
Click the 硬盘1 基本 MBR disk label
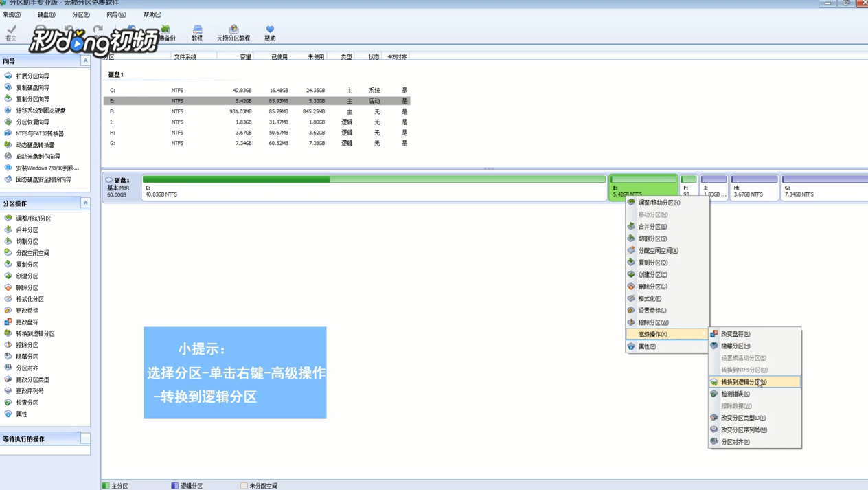click(122, 187)
